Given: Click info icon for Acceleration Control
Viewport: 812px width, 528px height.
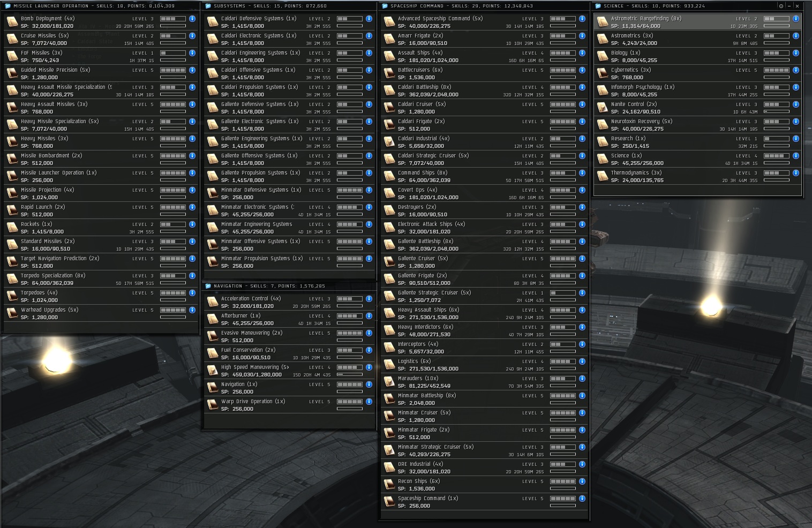Looking at the screenshot, I should (369, 299).
